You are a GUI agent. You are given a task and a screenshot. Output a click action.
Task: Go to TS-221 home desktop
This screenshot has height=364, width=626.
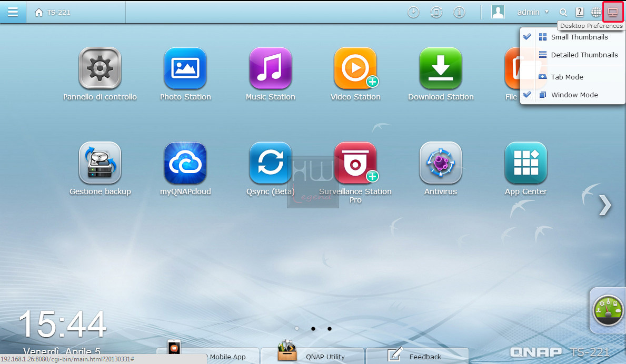pos(53,12)
